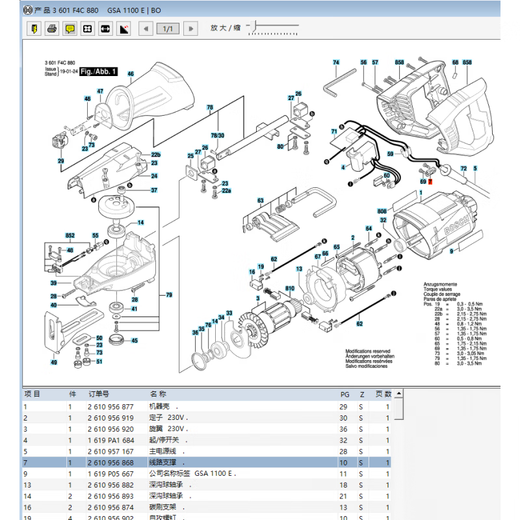Select row with order 2 610 956 920
Screen dimensions: 520x520
pyautogui.click(x=207, y=429)
